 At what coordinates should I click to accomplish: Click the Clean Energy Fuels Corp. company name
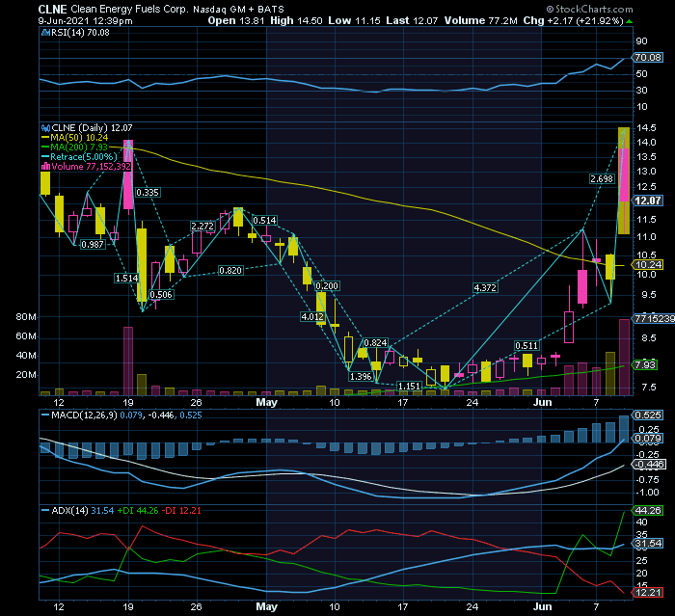click(x=129, y=9)
